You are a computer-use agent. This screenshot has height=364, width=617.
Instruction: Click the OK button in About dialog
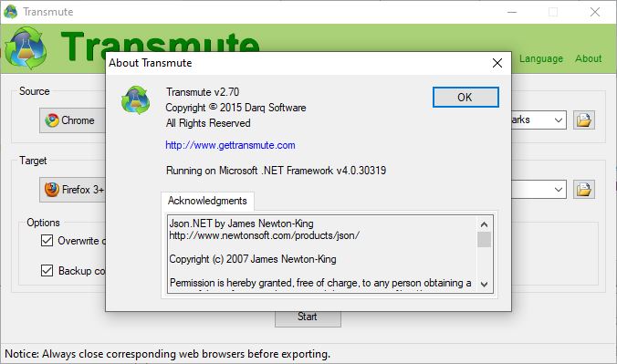pos(465,98)
